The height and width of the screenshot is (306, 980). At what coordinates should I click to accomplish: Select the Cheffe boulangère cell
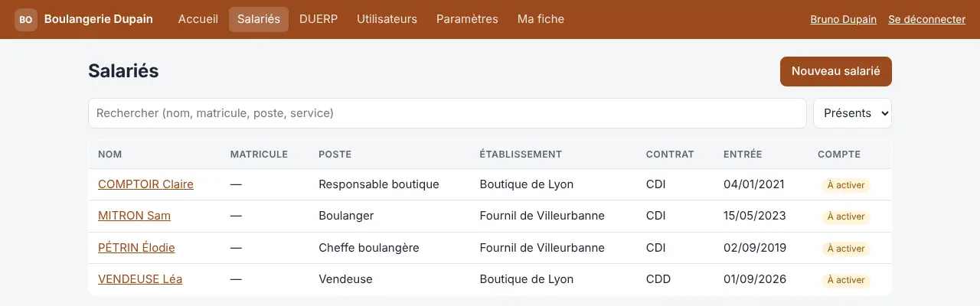tap(369, 248)
